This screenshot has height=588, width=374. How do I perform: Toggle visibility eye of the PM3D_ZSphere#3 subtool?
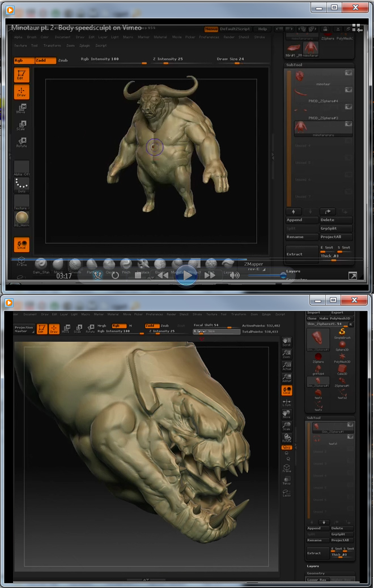click(348, 107)
